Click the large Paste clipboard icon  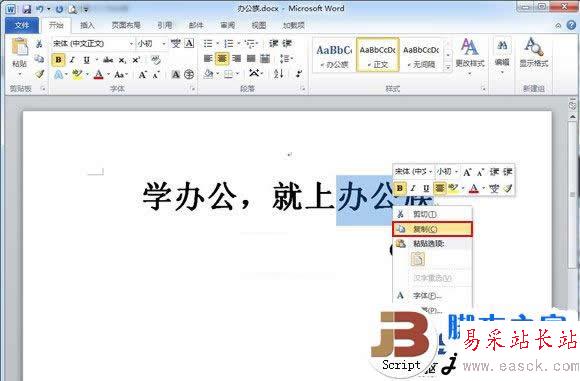tap(20, 47)
